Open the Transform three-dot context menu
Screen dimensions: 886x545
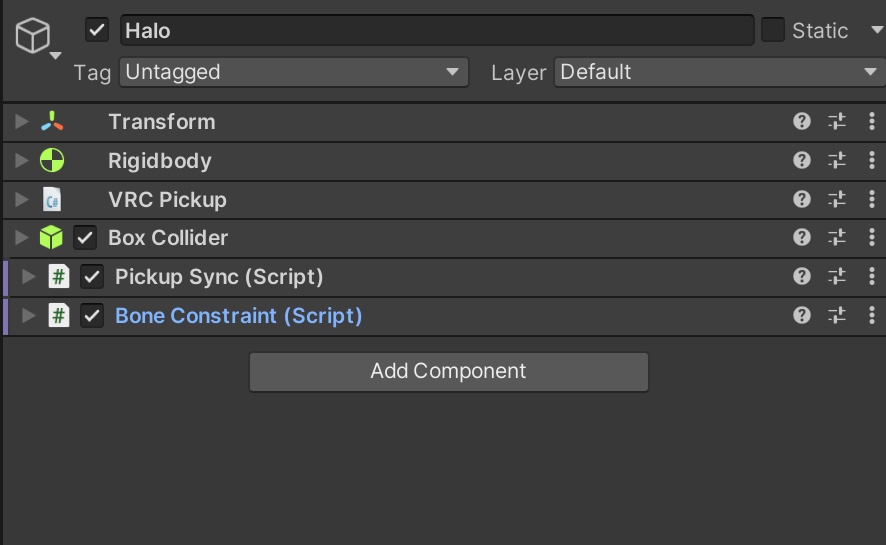[x=872, y=122]
